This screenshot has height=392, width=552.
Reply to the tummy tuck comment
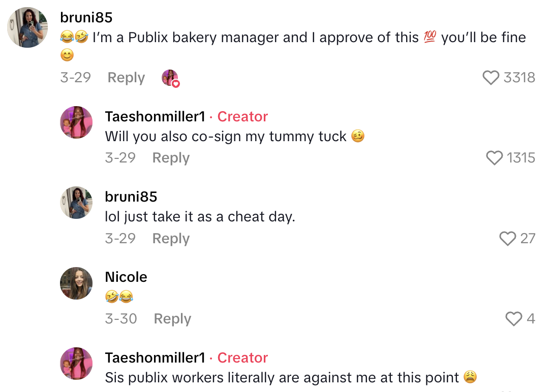pyautogui.click(x=171, y=158)
